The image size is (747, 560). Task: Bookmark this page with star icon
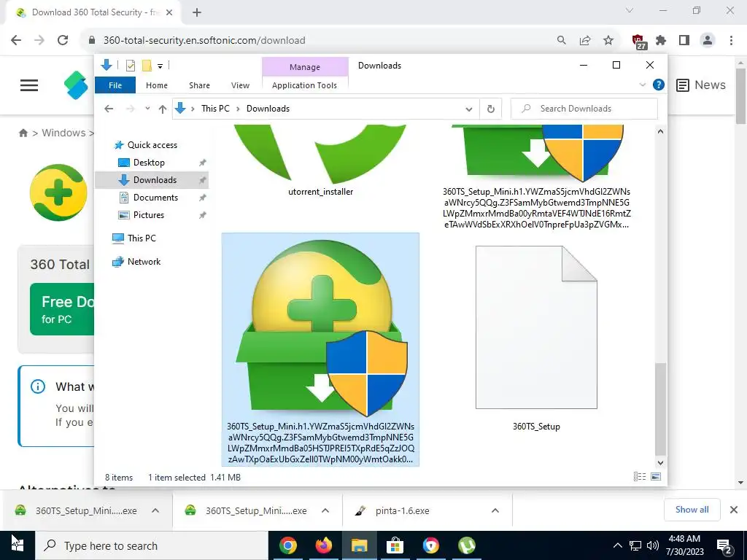click(x=608, y=41)
